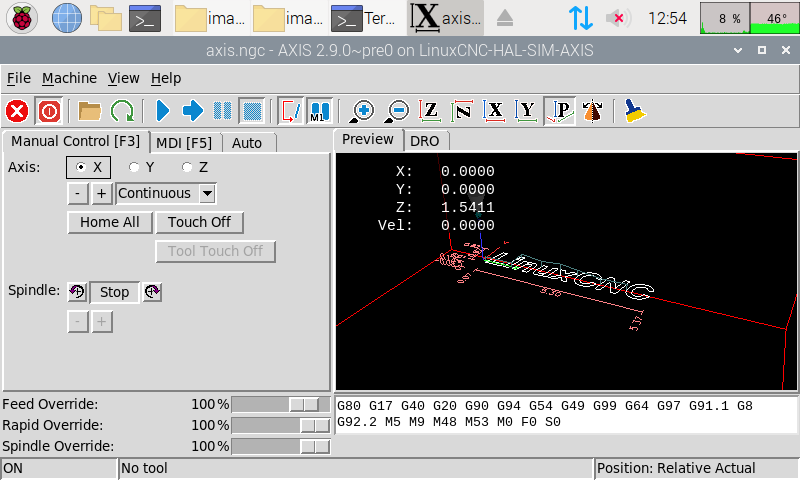Pause program execution
This screenshot has height=480, width=800.
click(x=222, y=111)
